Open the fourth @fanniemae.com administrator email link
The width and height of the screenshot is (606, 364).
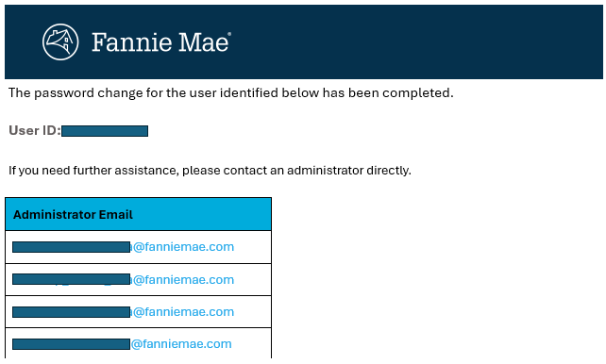tap(181, 343)
